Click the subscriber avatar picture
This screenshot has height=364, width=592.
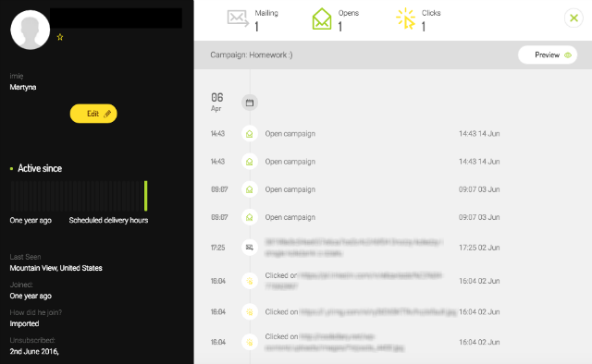31,30
